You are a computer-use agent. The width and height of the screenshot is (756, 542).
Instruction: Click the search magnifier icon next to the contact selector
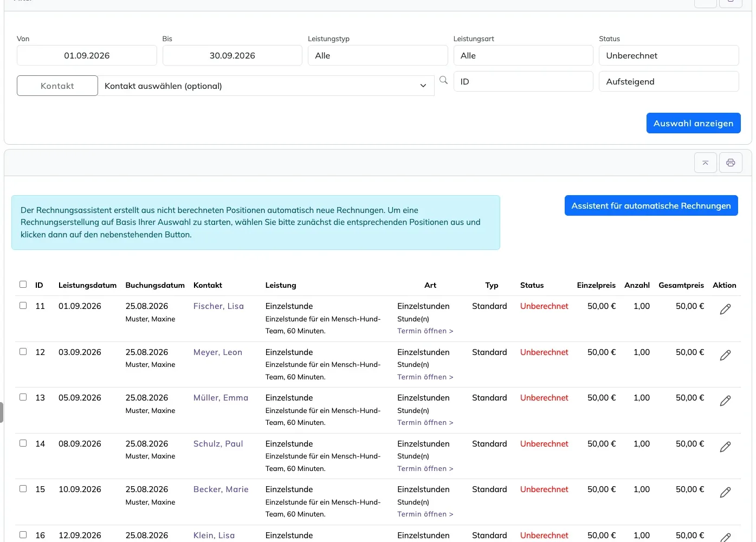coord(443,80)
